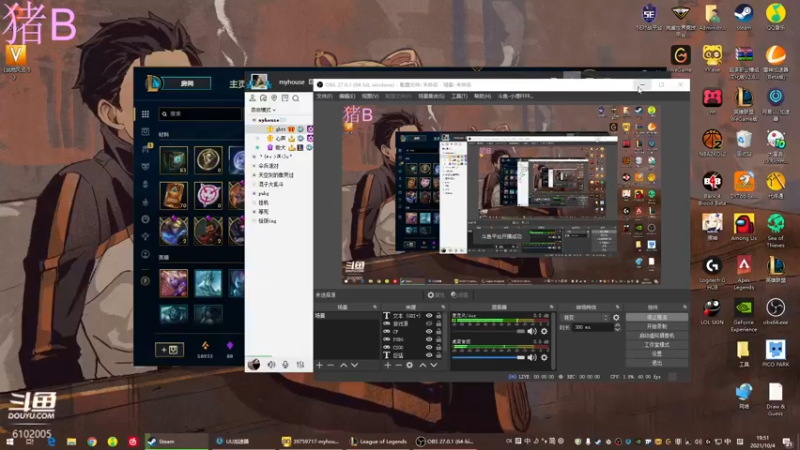Lock the CSGO source in OBS

point(439,347)
